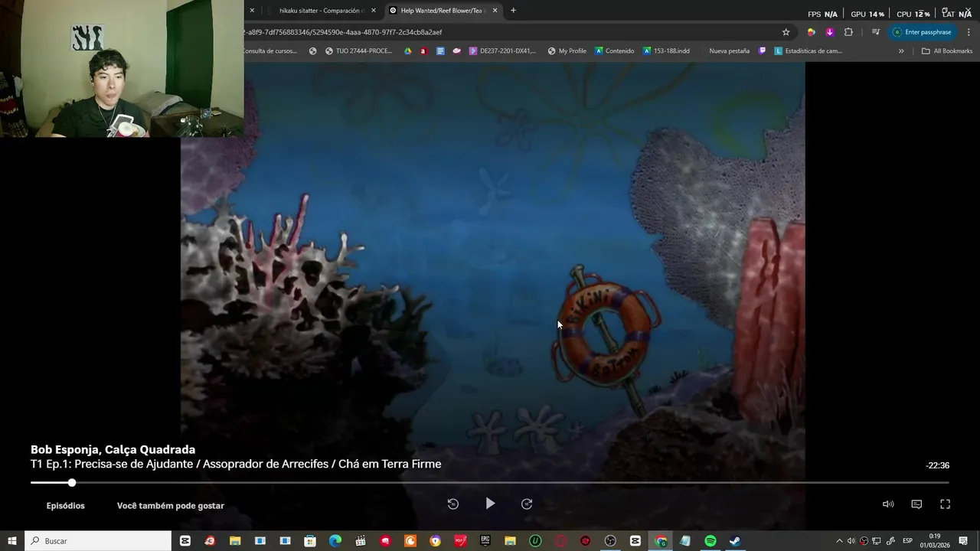Switch to hikaku sitatter tab
Screen dimensions: 980x551
320,11
